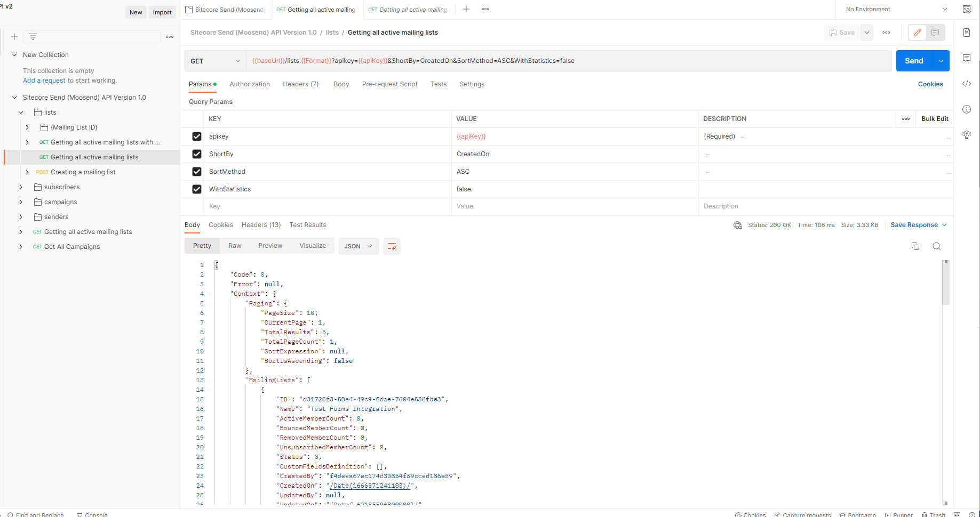Open the Visualize response view
The image size is (980, 517).
(x=313, y=246)
